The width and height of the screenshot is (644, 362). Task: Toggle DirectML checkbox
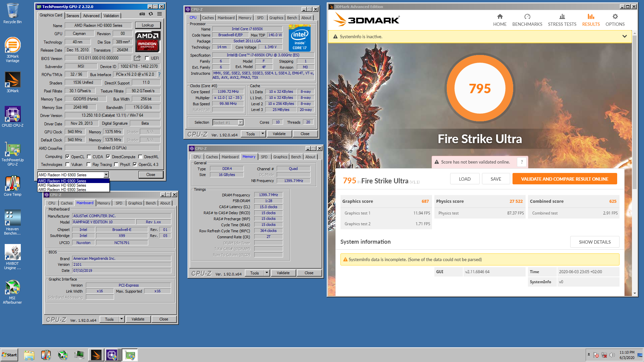pyautogui.click(x=140, y=157)
